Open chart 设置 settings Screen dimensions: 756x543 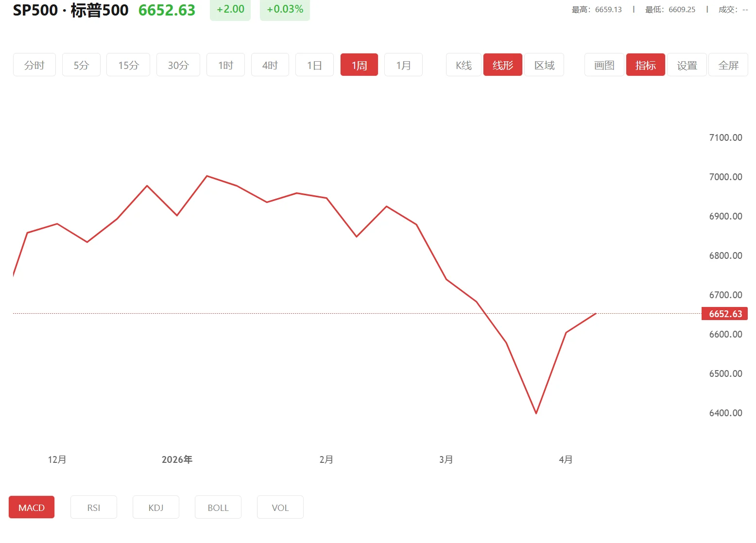[x=687, y=65]
